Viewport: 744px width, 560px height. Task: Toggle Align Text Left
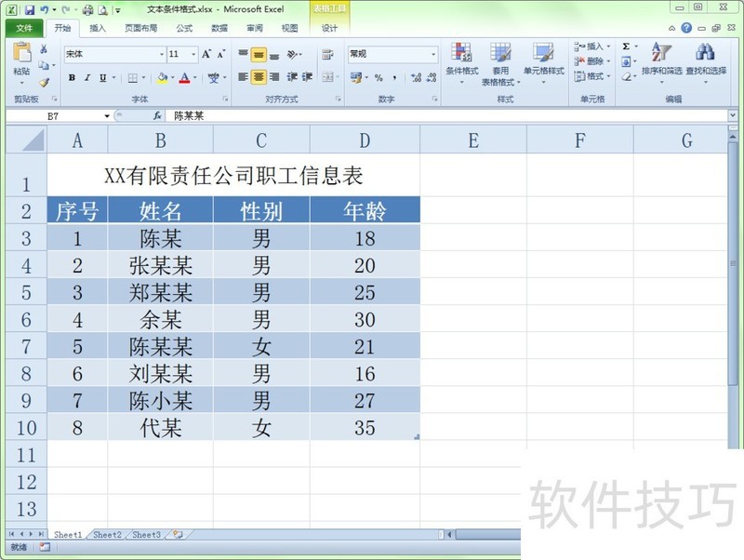243,77
